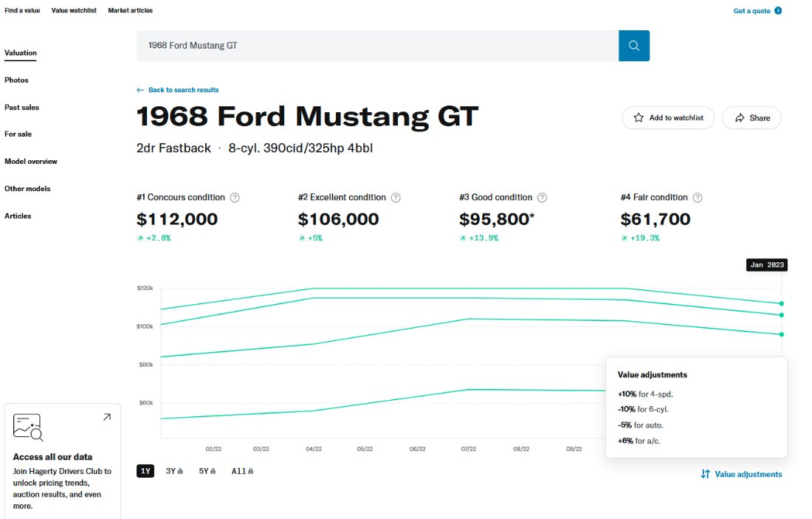Click the +5% change indicator
The image size is (812, 519).
click(310, 238)
